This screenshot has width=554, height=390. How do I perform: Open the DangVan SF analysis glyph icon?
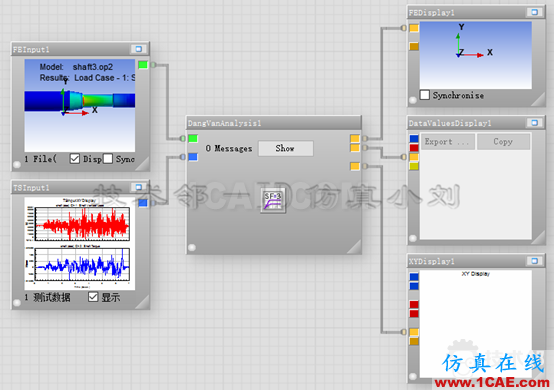273,200
